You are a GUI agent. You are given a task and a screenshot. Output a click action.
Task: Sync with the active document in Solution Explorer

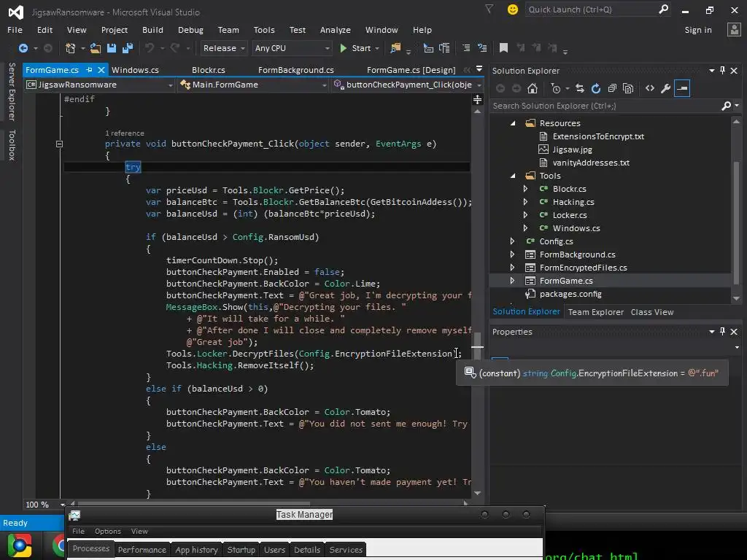point(580,88)
